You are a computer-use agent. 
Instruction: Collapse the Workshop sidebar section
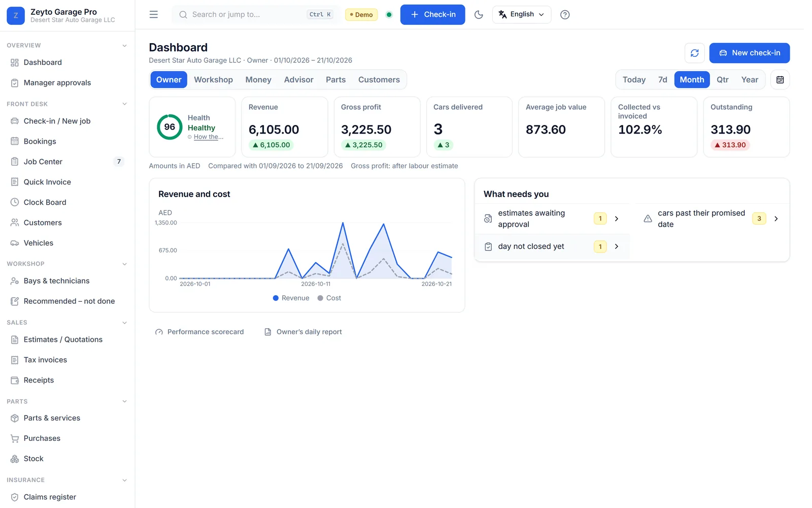pyautogui.click(x=124, y=264)
